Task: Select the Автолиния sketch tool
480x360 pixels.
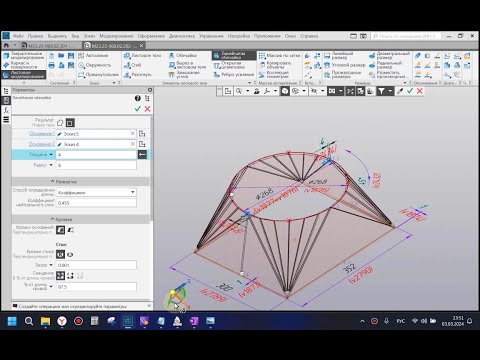Action: [x=93, y=55]
